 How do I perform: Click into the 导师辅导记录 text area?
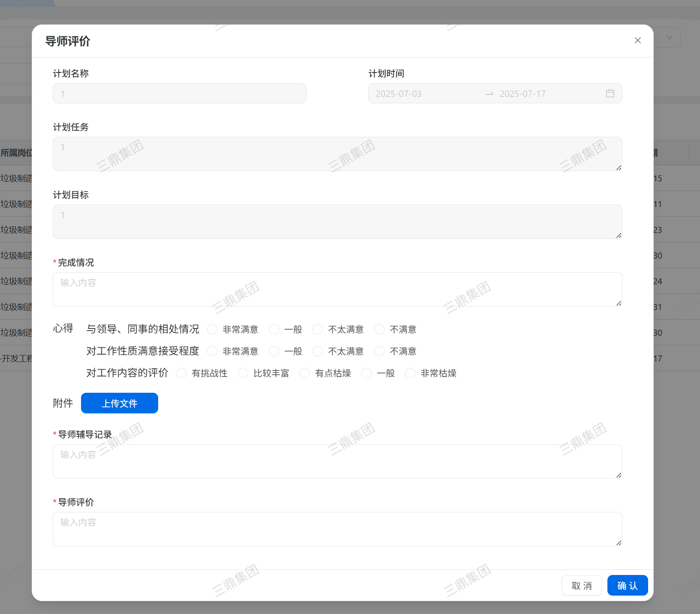(x=337, y=461)
